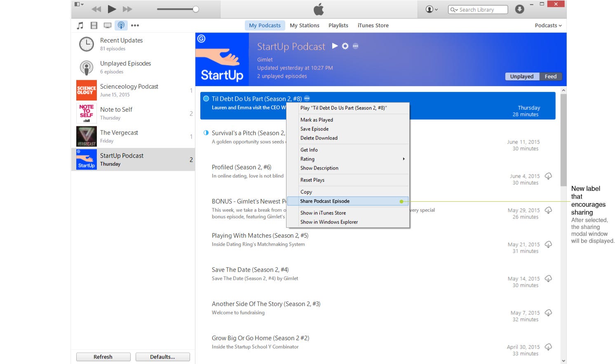The height and width of the screenshot is (364, 615).
Task: Open the Movies library icon
Action: (94, 26)
